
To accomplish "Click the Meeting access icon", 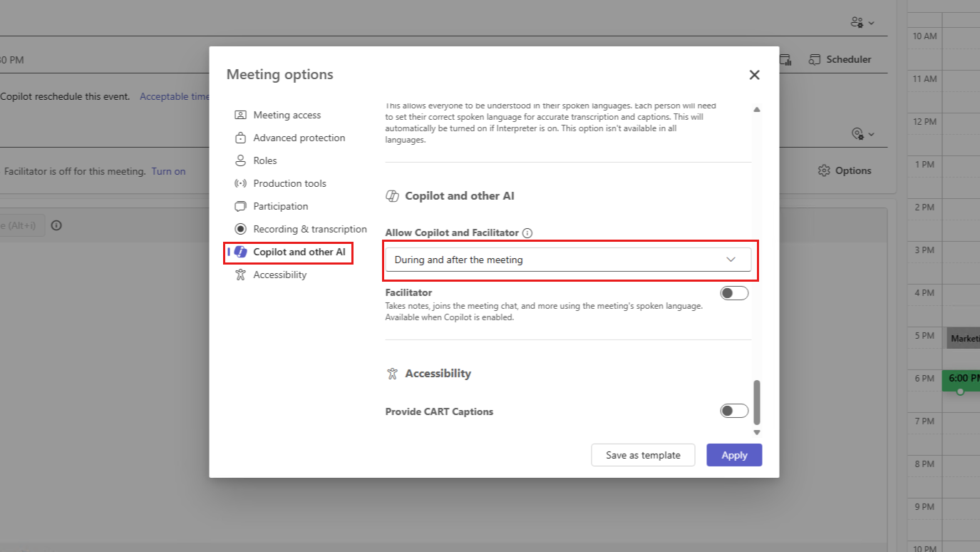I will coord(240,115).
